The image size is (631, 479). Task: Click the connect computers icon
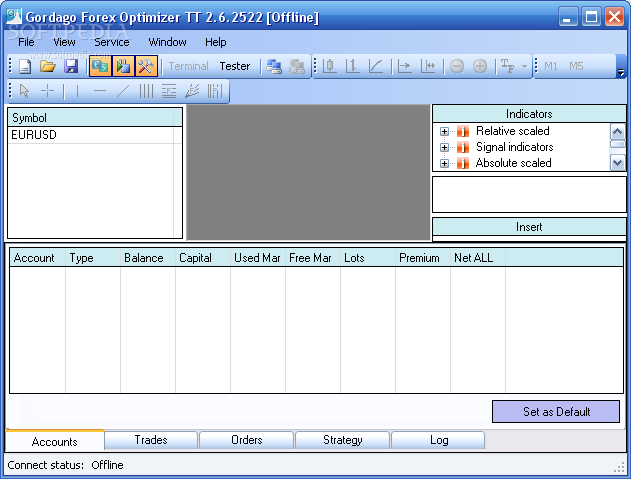[x=274, y=66]
